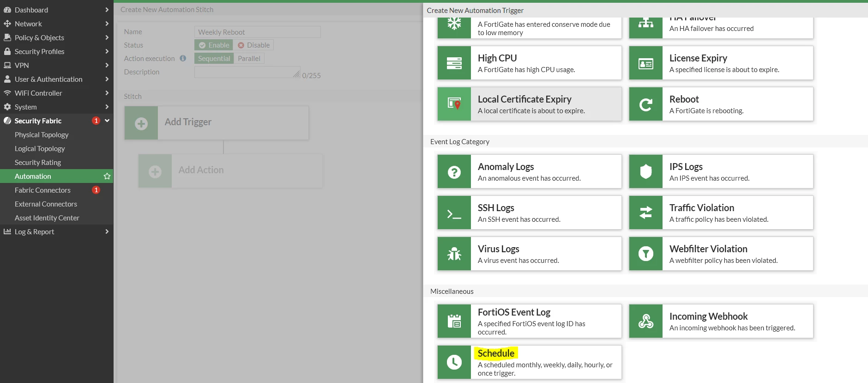The image size is (868, 383).
Task: Click the Webfilter Violation funnel icon
Action: click(646, 254)
